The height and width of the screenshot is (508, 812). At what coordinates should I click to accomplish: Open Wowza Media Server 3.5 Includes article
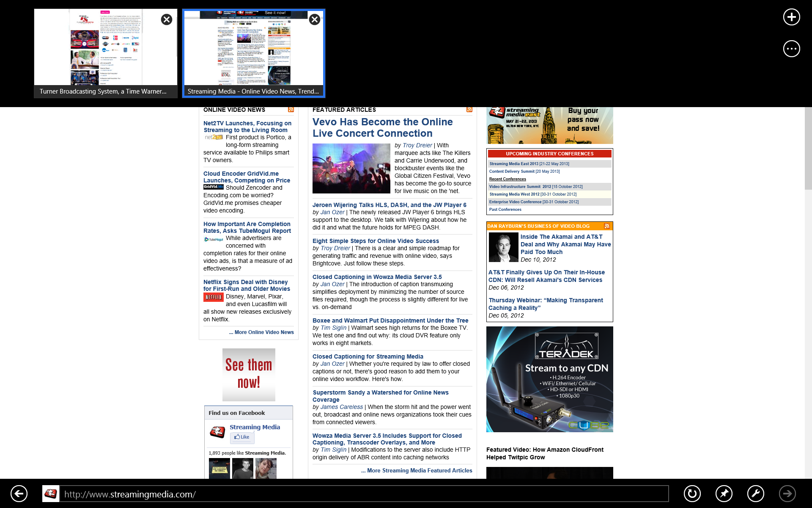pyautogui.click(x=387, y=439)
